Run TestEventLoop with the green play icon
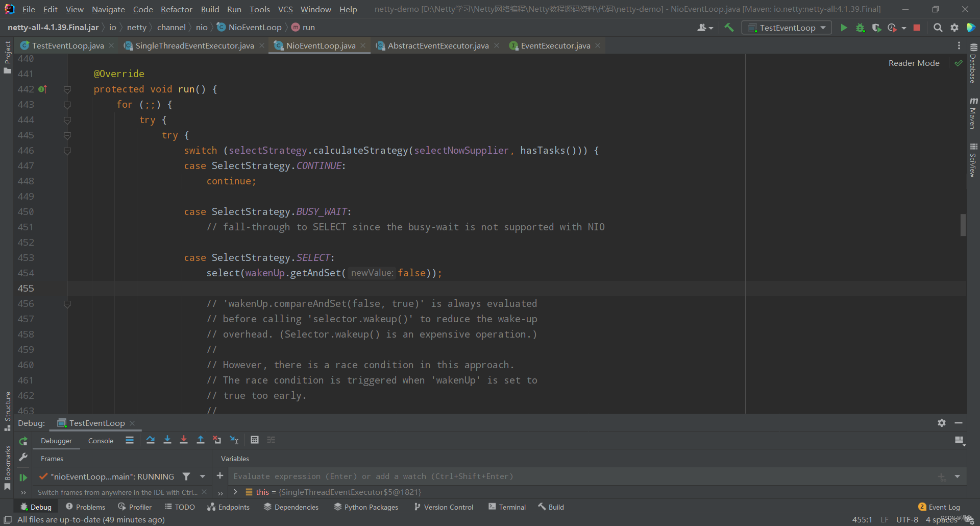980x526 pixels. [x=844, y=28]
